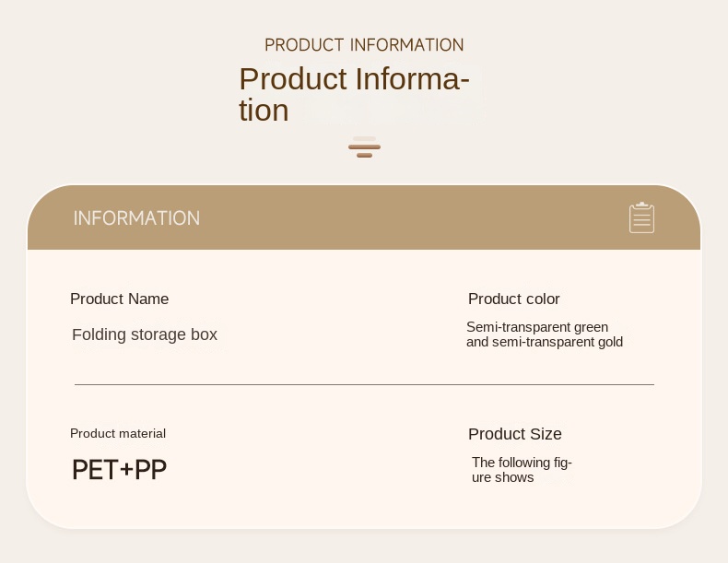Image resolution: width=728 pixels, height=563 pixels.
Task: Select the Semi-transparent green color line
Action: [537, 327]
